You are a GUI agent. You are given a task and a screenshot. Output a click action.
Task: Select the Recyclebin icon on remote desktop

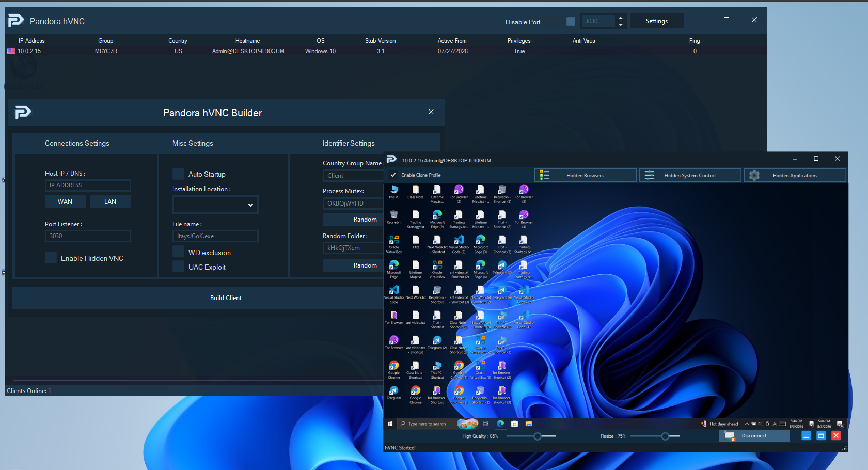pyautogui.click(x=394, y=217)
